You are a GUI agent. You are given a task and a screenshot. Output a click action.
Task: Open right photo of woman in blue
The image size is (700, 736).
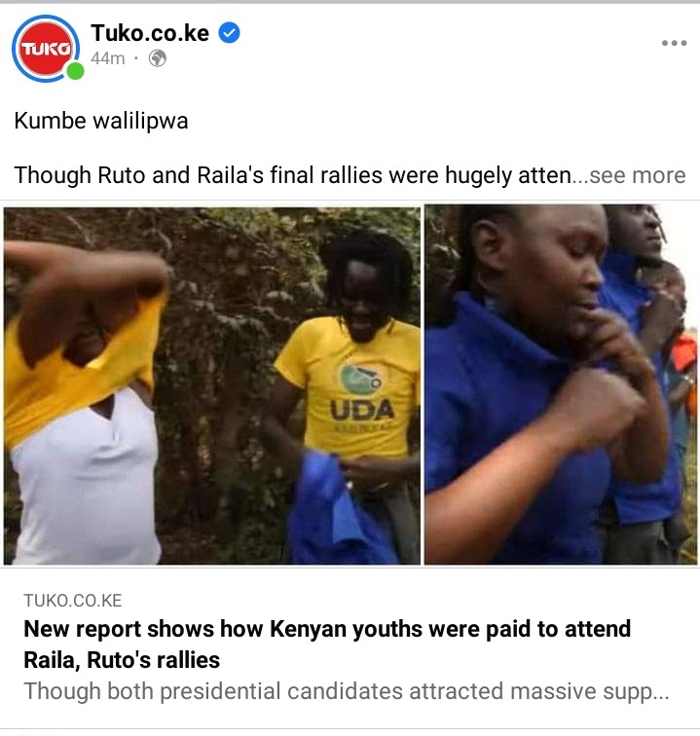point(561,384)
